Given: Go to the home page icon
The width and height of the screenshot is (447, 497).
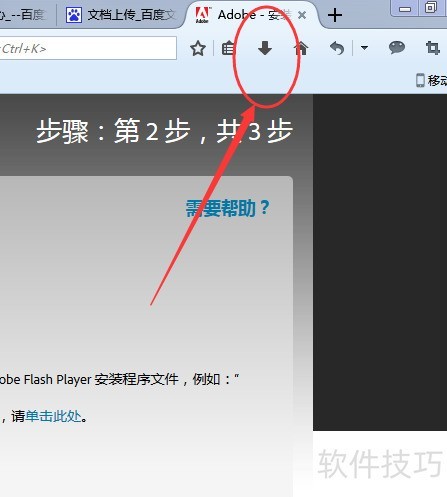Looking at the screenshot, I should point(301,48).
